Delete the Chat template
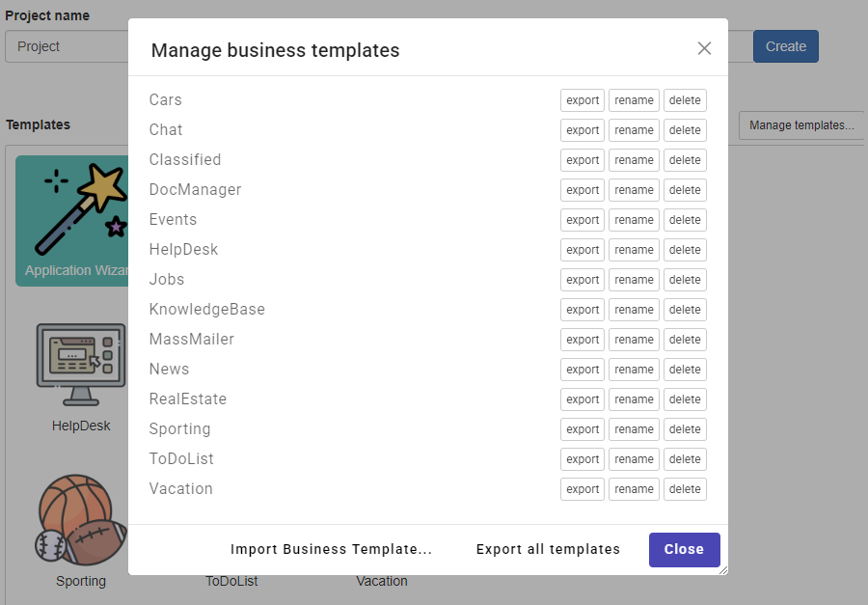The image size is (868, 605). click(685, 130)
